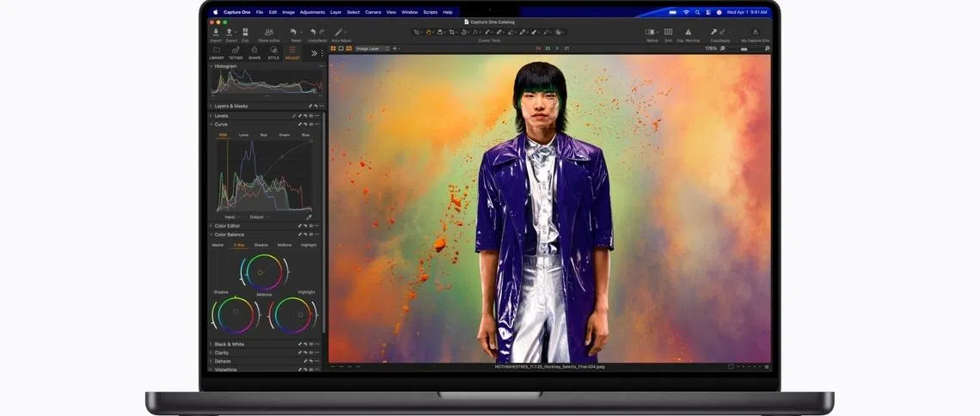Open the Adjustments menu
Viewport: 980px width, 416px height.
point(312,12)
